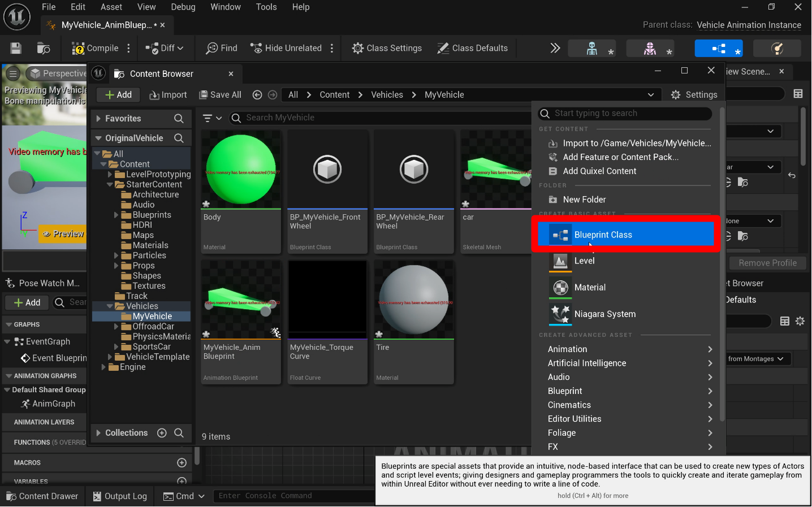This screenshot has width=812, height=507.
Task: Open the File menu
Action: tap(49, 7)
